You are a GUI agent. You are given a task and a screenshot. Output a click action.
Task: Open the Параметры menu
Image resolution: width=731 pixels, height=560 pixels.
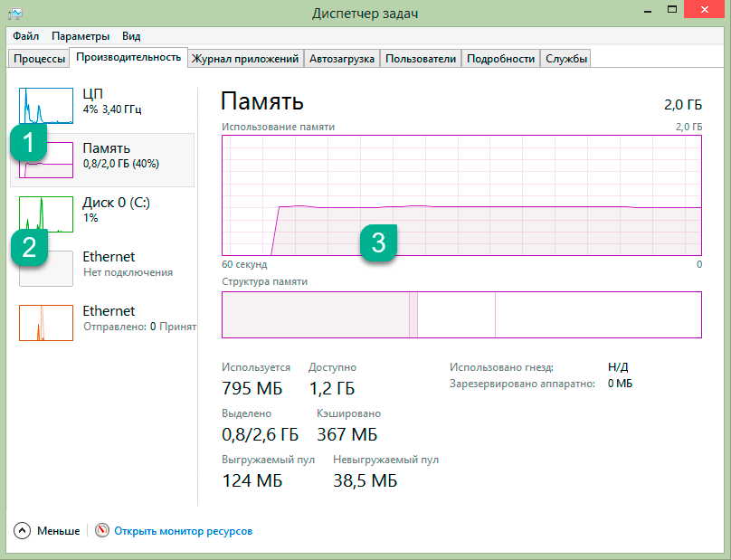click(81, 36)
